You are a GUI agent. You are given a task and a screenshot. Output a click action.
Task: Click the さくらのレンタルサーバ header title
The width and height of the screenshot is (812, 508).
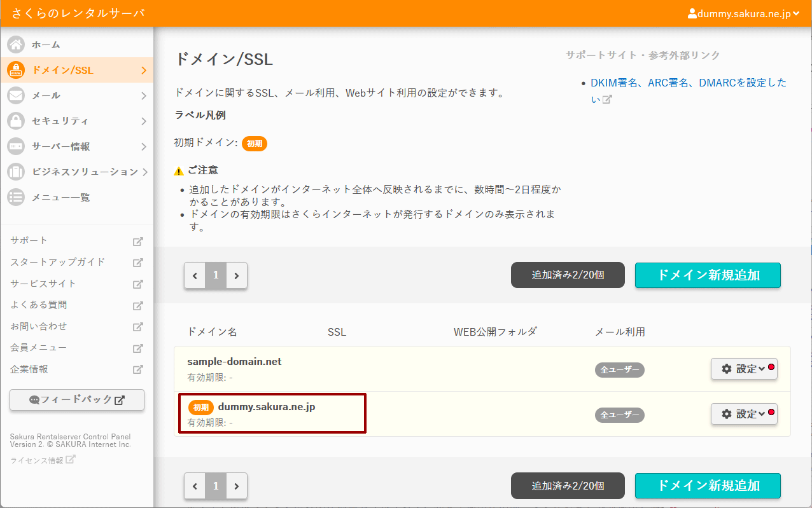pyautogui.click(x=78, y=13)
